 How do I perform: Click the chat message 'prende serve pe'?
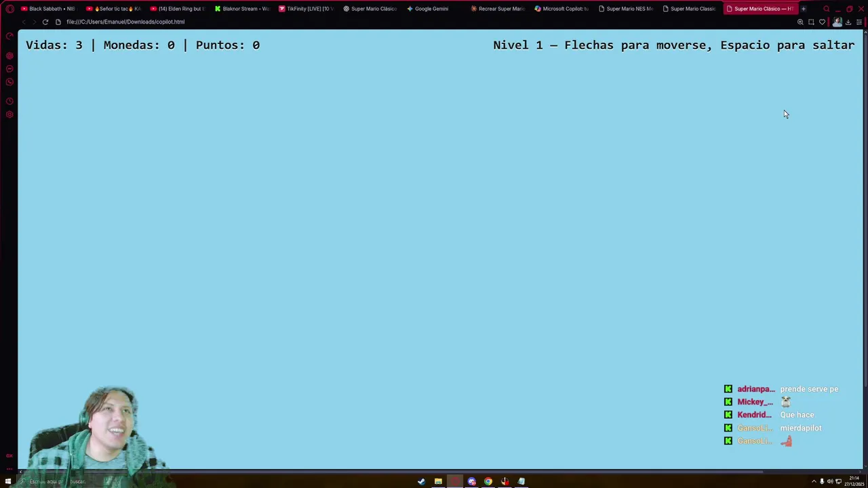point(809,389)
